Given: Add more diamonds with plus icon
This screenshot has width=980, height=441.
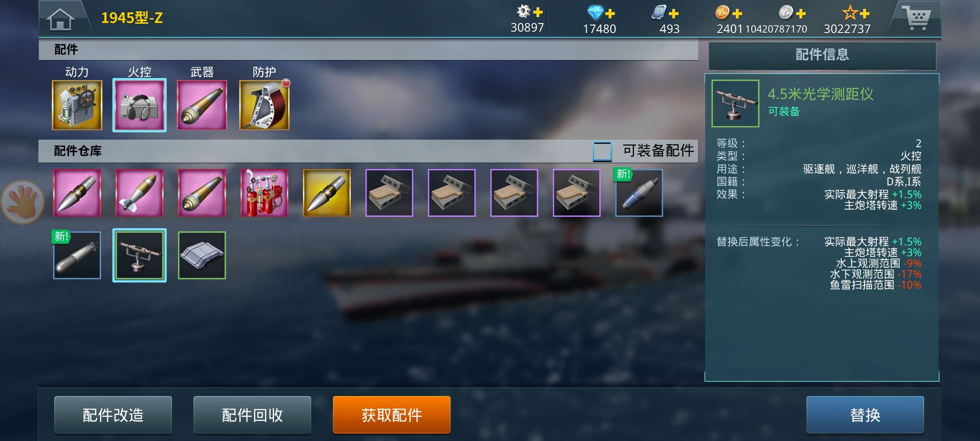Looking at the screenshot, I should pyautogui.click(x=610, y=13).
